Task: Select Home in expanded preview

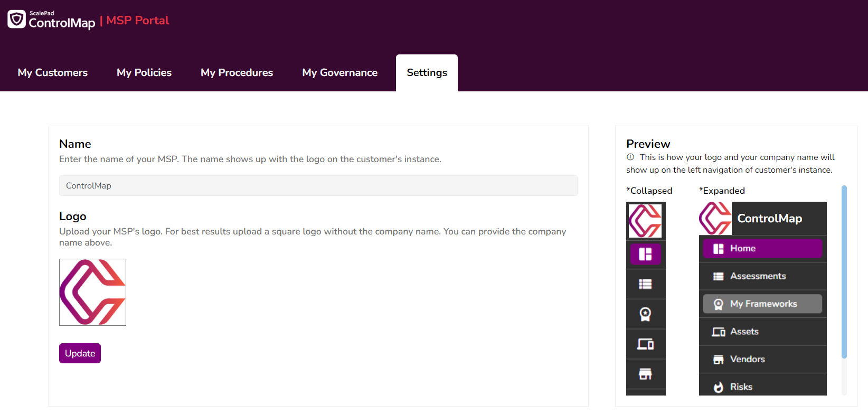Action: [x=762, y=248]
